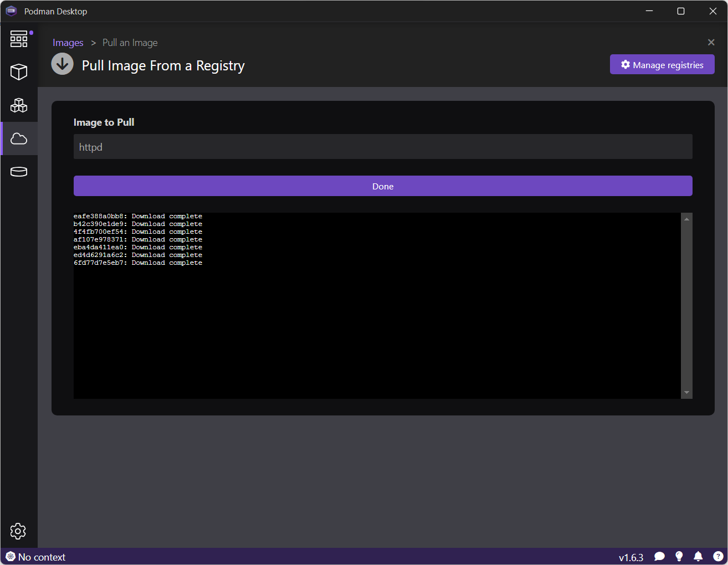This screenshot has height=565, width=728.
Task: Click the download arrow icon beside page title
Action: [x=62, y=64]
